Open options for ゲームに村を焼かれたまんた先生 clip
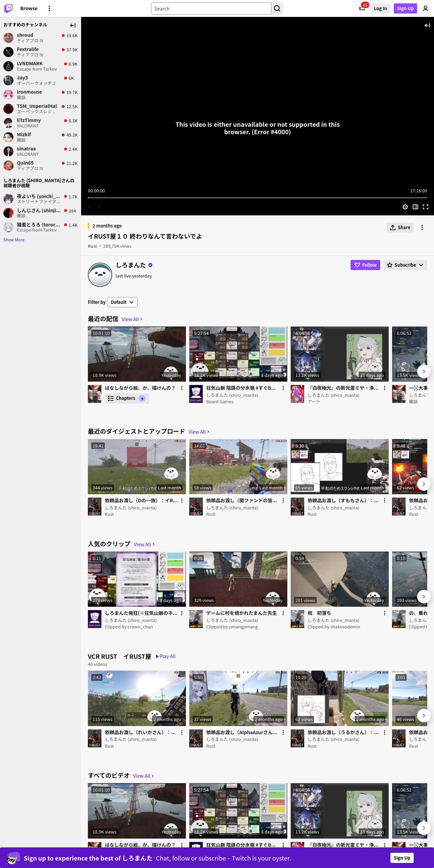The height and width of the screenshot is (868, 434). [x=283, y=613]
